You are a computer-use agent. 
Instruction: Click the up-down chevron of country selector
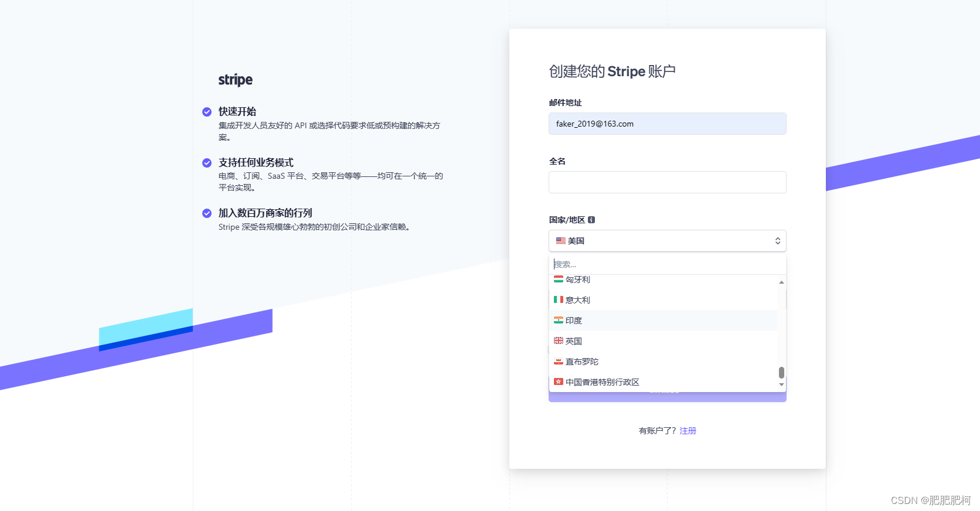click(778, 241)
